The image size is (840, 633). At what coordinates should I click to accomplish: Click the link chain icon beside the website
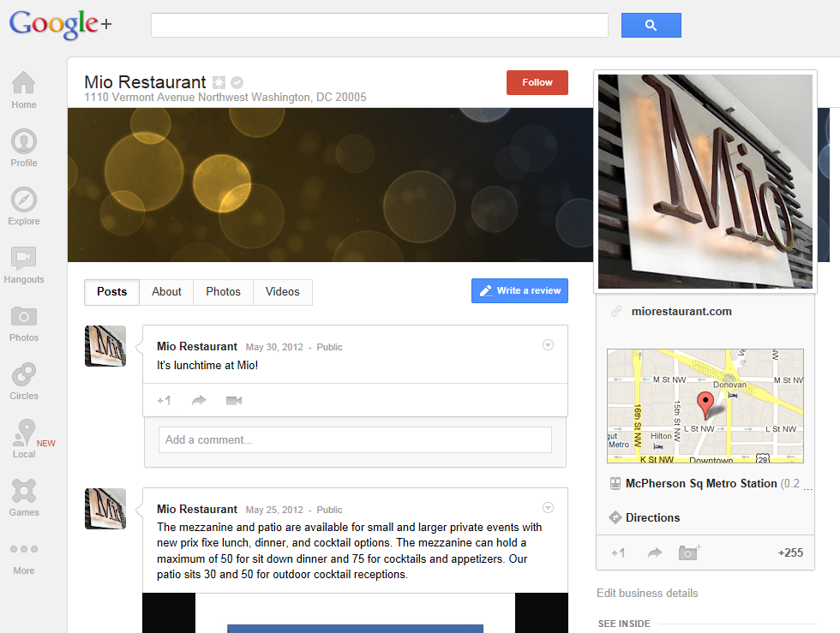click(x=616, y=311)
